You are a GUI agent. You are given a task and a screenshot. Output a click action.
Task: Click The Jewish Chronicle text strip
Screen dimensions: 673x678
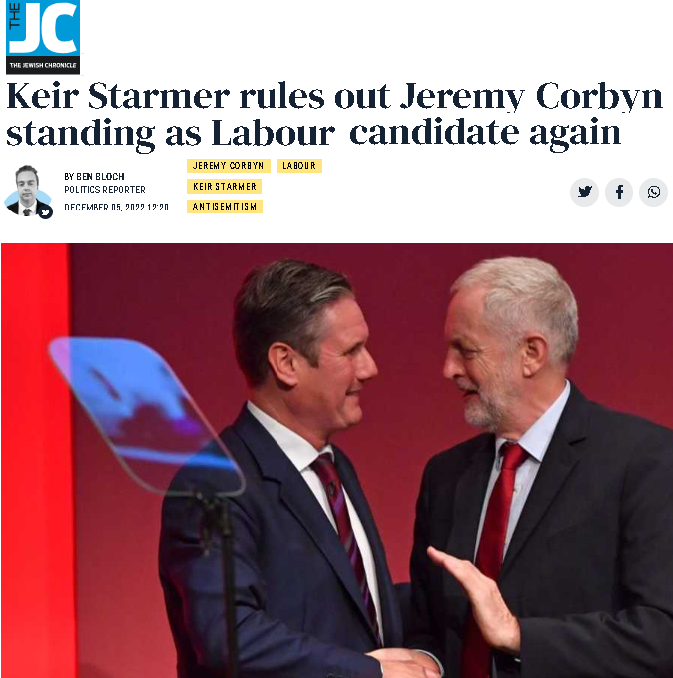43,65
